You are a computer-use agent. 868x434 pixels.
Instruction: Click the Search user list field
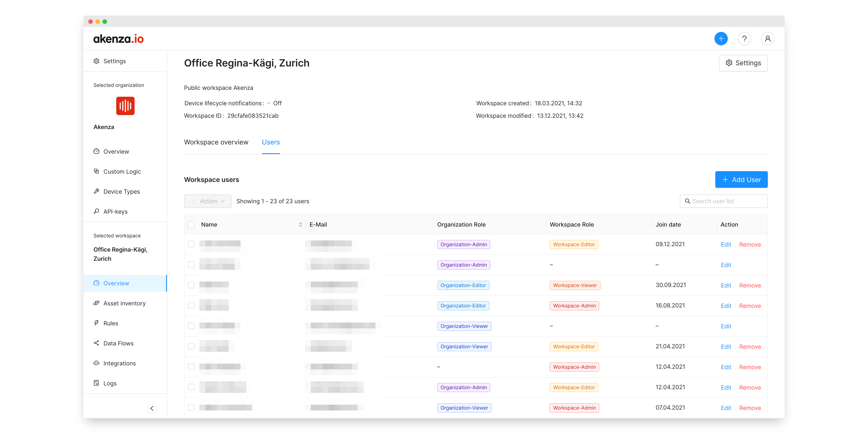(723, 201)
